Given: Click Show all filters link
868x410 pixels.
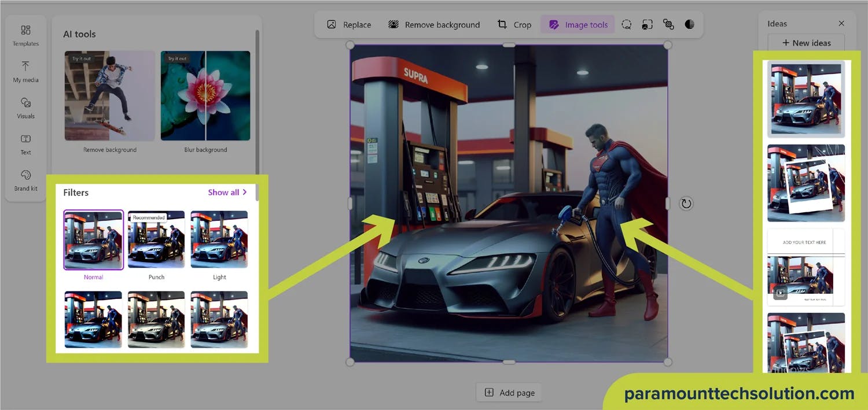Looking at the screenshot, I should point(227,192).
